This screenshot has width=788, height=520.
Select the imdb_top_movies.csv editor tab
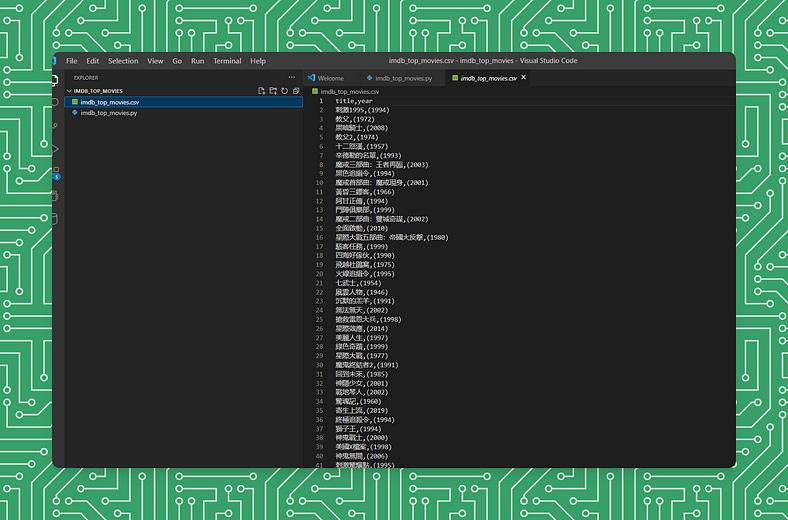[488, 78]
